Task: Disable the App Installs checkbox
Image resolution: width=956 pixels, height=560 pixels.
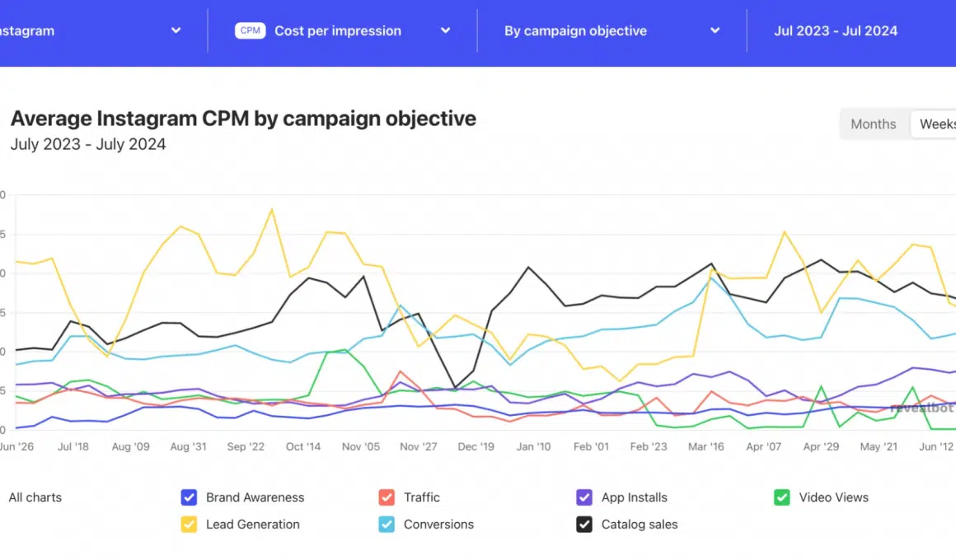Action: click(x=584, y=497)
